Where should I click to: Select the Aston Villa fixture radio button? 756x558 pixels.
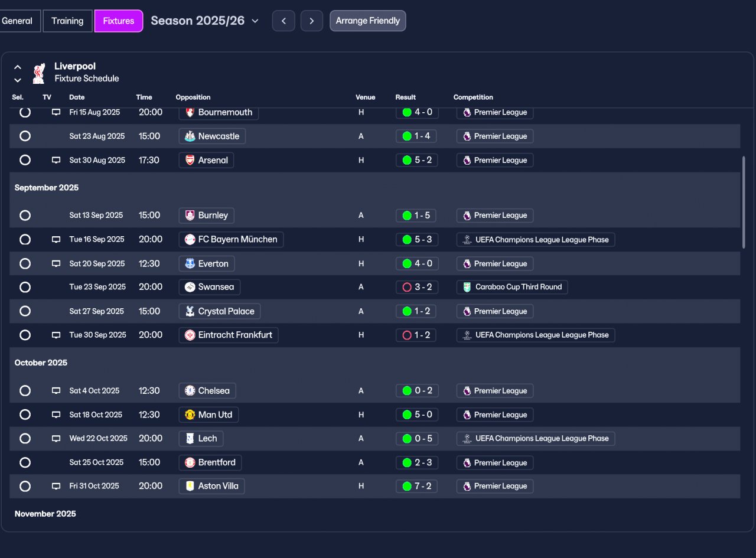point(25,486)
